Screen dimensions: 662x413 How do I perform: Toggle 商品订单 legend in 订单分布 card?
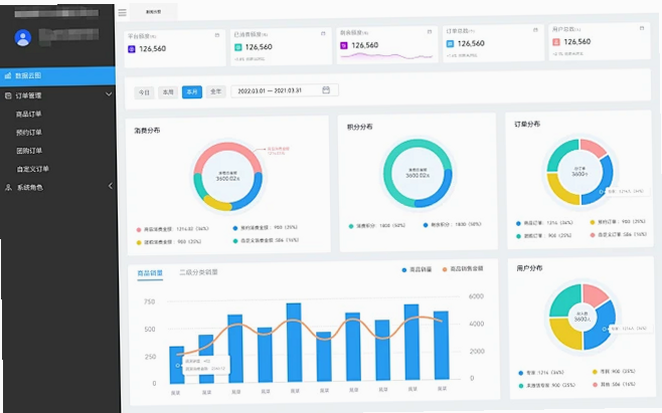[x=545, y=223]
